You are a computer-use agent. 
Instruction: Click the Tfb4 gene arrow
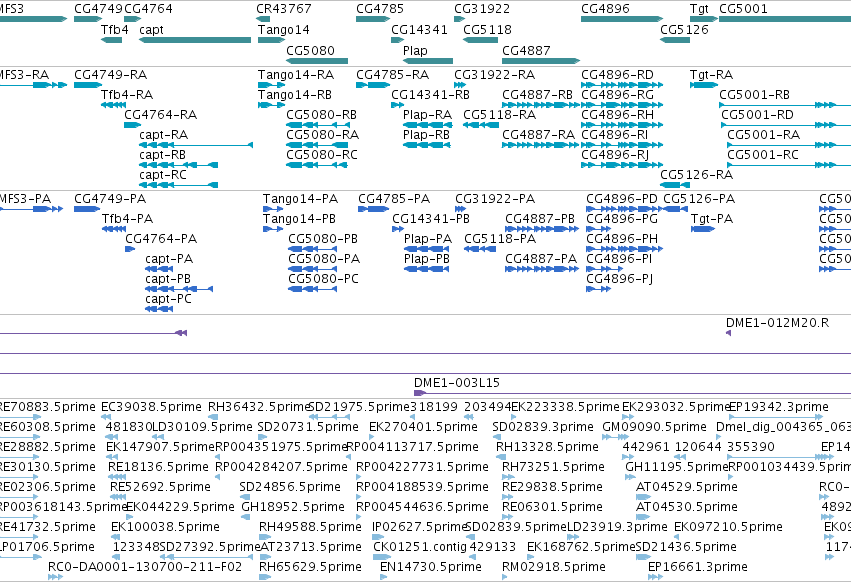point(111,40)
